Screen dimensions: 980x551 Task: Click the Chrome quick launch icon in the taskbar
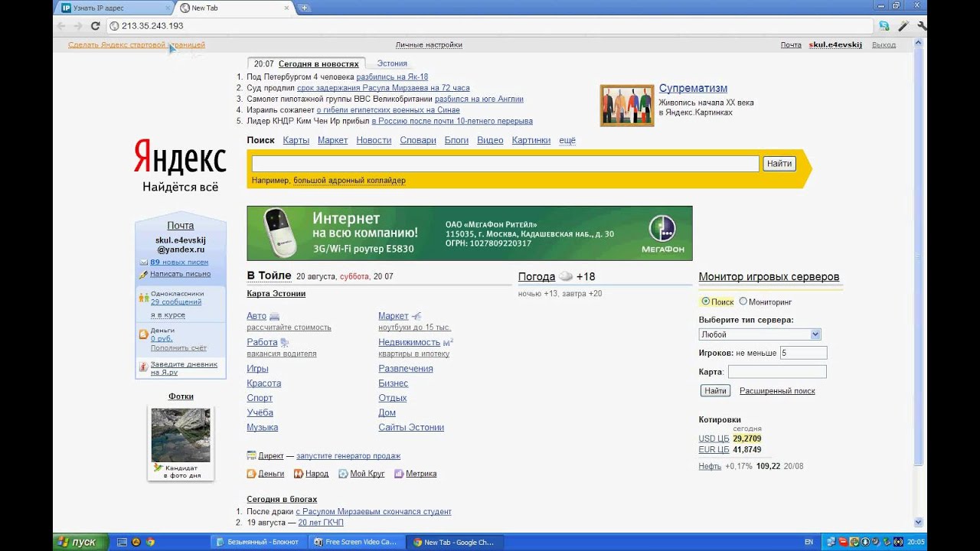(x=151, y=542)
